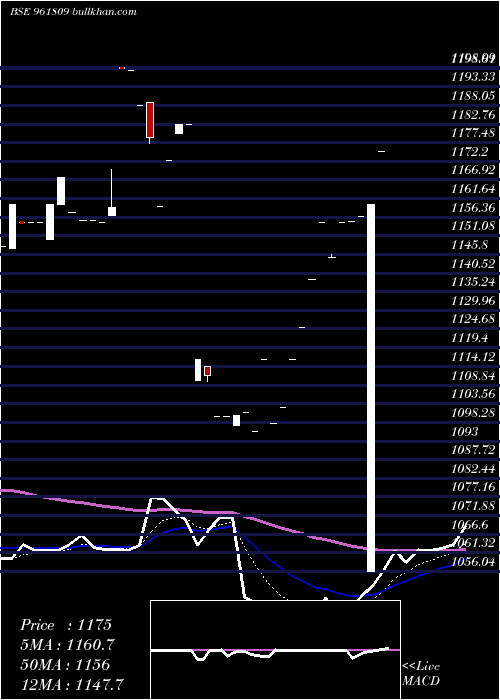The width and height of the screenshot is (500, 700).
Task: Click the 1172.2 price axis label
Action: pyautogui.click(x=469, y=152)
